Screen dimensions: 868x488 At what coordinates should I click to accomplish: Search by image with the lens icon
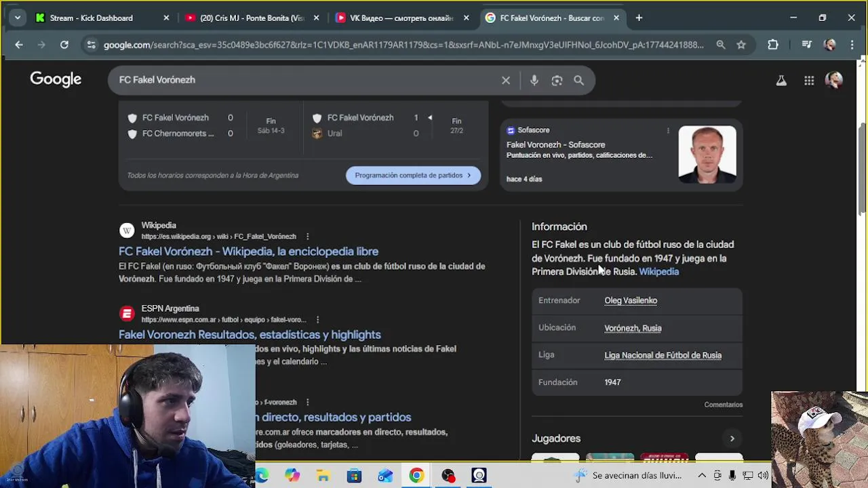(557, 80)
